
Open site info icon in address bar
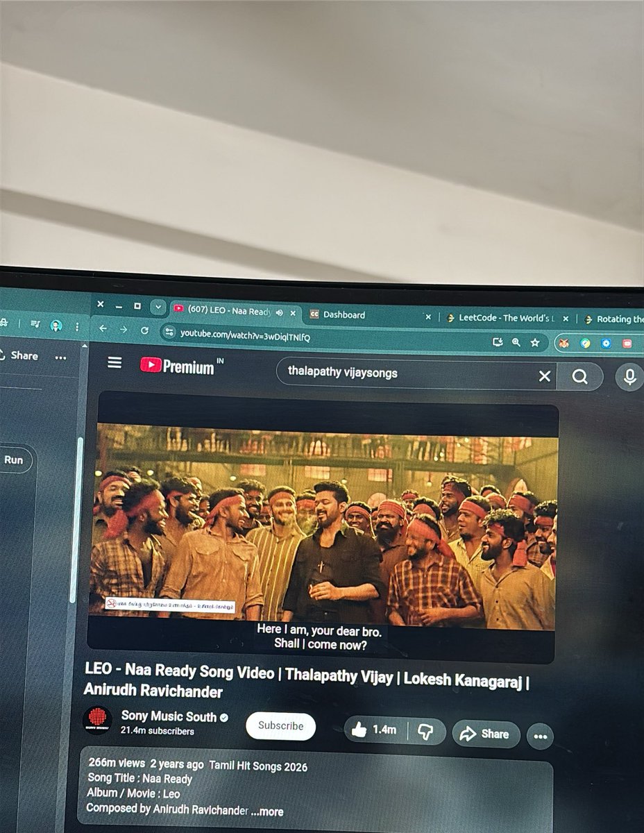(x=169, y=333)
